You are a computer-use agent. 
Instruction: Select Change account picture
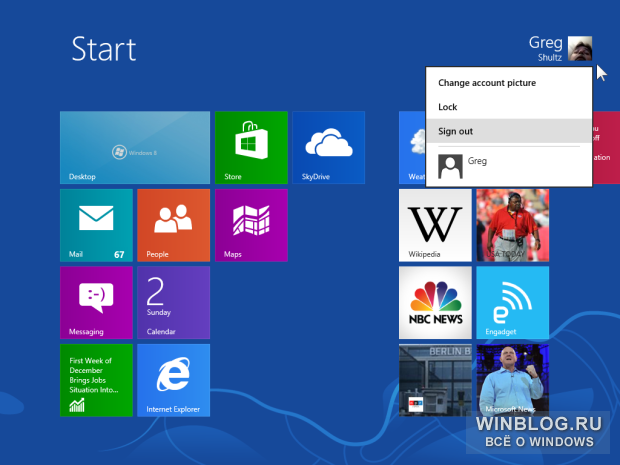point(509,83)
